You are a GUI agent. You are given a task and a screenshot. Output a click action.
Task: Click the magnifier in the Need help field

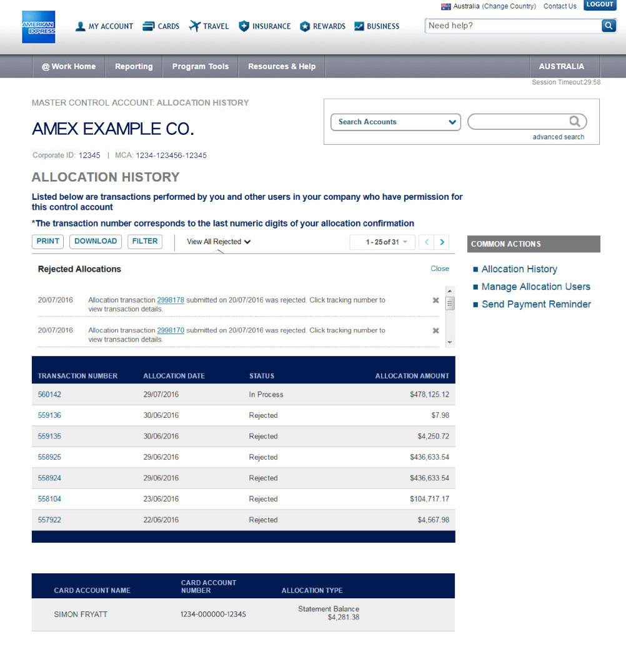tap(607, 26)
